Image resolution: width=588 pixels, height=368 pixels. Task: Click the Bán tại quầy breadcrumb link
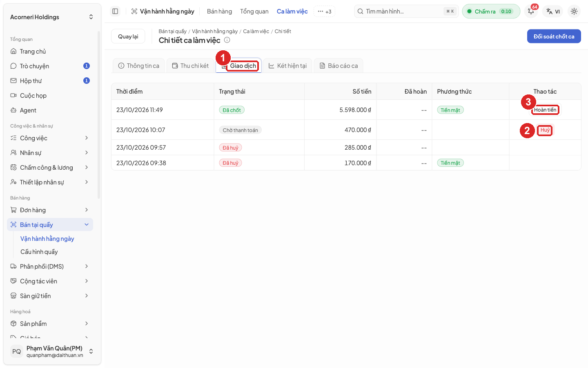pos(173,31)
